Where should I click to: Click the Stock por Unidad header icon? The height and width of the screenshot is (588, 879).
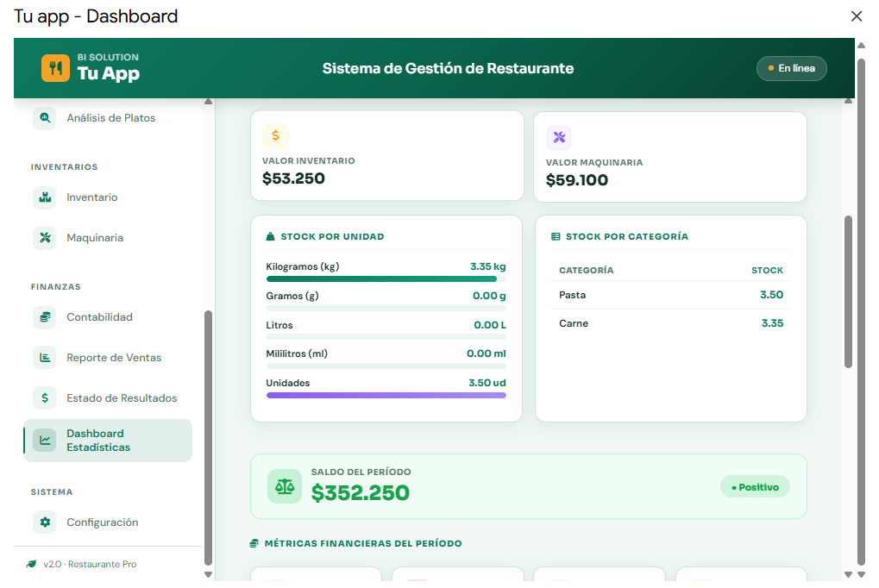click(270, 236)
